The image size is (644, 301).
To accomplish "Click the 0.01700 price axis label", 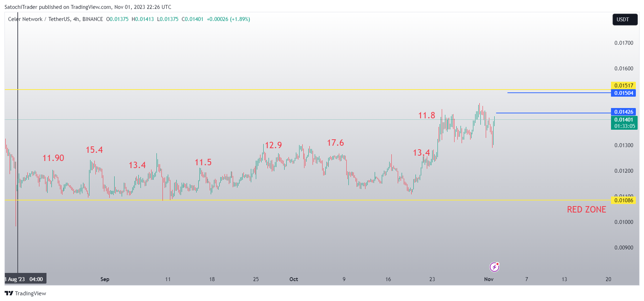I will point(624,43).
